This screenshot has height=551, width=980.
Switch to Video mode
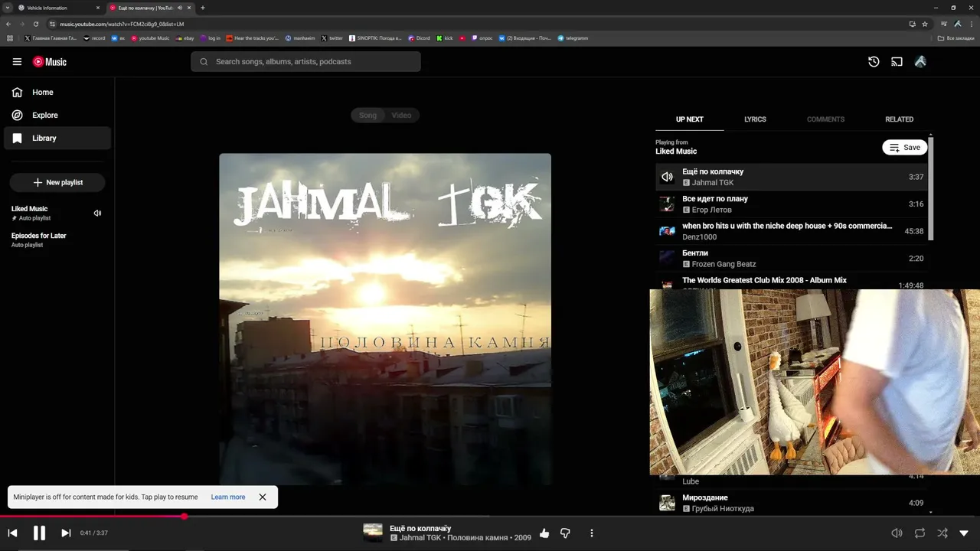(402, 116)
